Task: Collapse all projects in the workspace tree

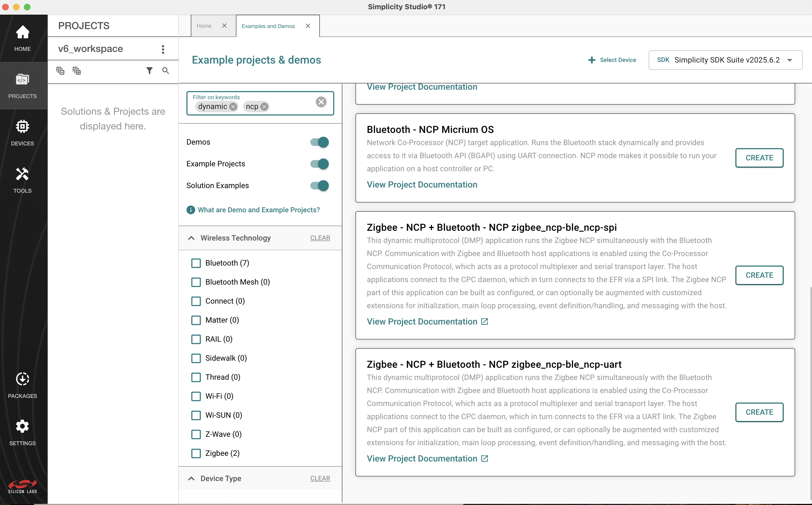Action: coord(60,70)
